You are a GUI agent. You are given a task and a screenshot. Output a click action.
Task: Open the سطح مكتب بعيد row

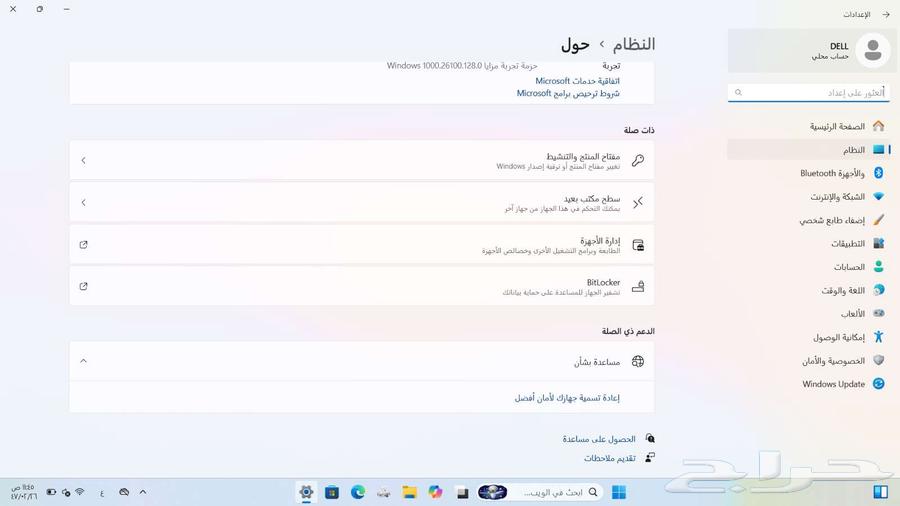362,203
